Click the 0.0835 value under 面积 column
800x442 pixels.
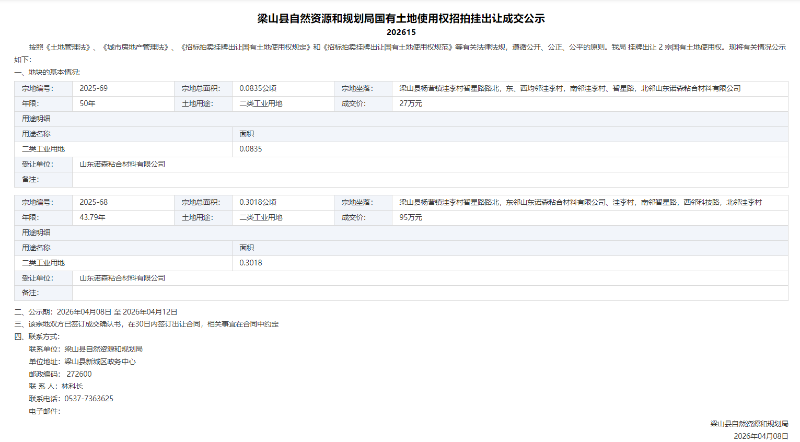251,148
